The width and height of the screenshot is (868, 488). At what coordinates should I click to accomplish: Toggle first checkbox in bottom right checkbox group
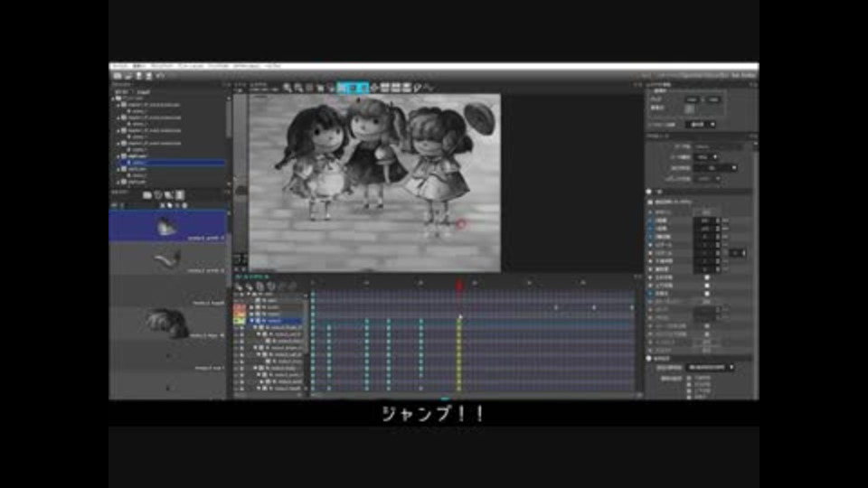(x=689, y=378)
